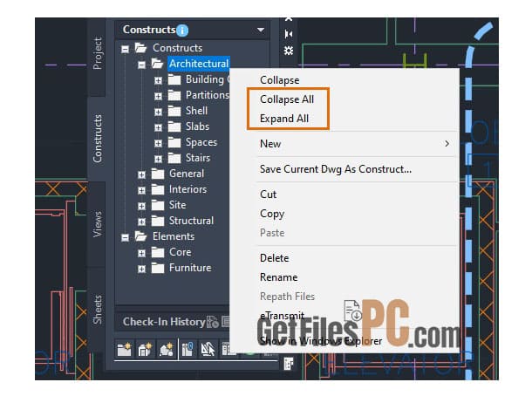532x396 pixels.
Task: Click the Constructs info badge icon
Action: point(182,31)
